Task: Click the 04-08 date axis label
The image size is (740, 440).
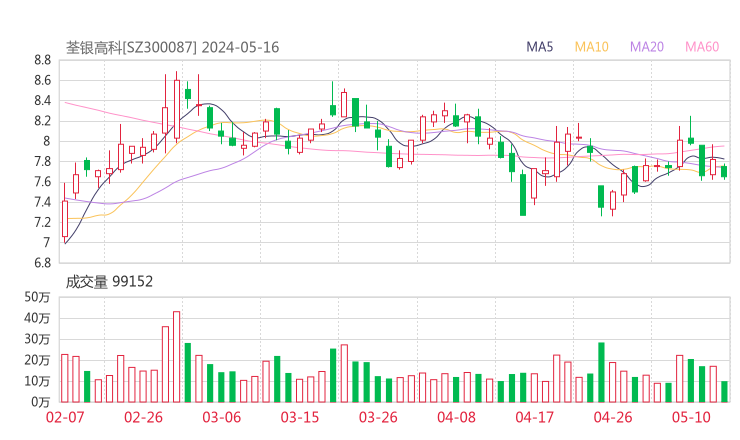Action: (456, 417)
